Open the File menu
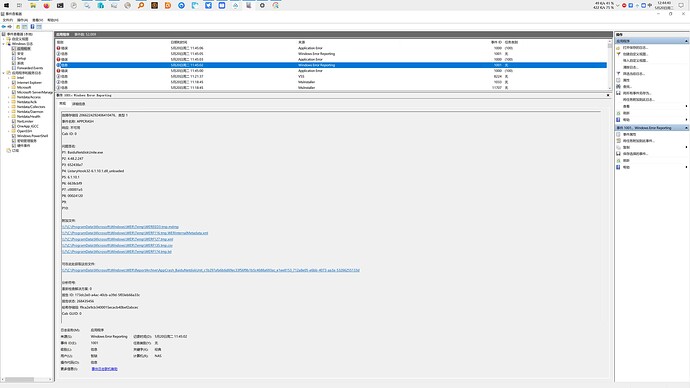 [7, 20]
